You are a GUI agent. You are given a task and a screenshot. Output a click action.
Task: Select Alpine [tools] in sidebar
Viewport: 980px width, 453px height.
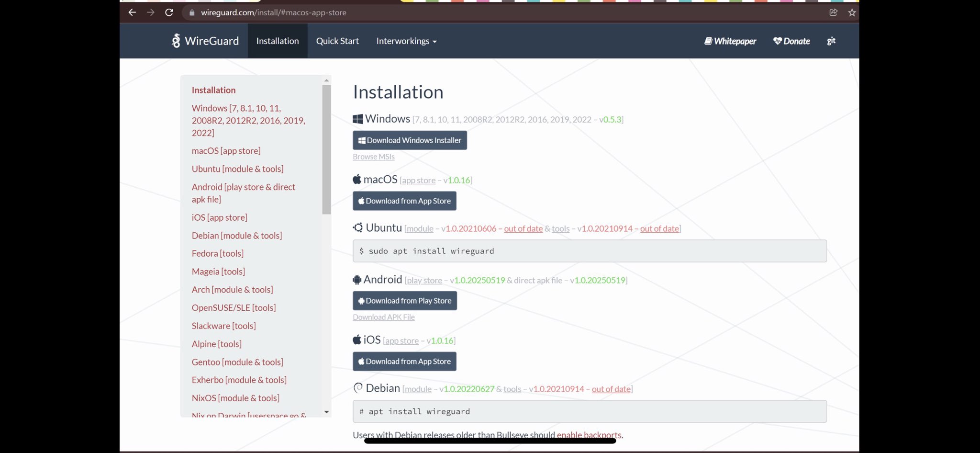pyautogui.click(x=217, y=344)
